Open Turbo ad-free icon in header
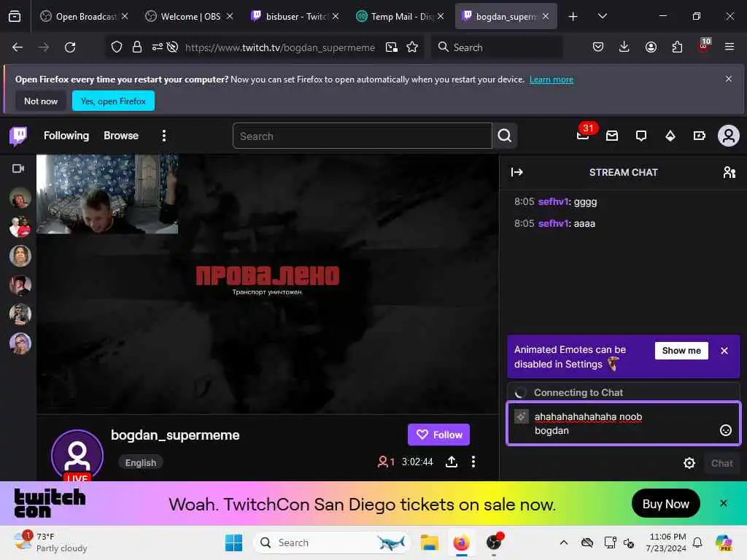The image size is (747, 560). point(699,136)
